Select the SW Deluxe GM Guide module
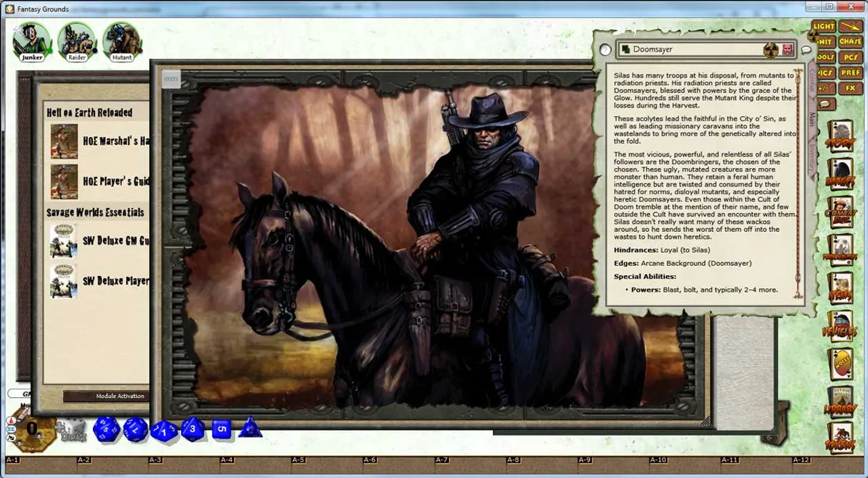Image resolution: width=868 pixels, height=478 pixels. (x=99, y=241)
